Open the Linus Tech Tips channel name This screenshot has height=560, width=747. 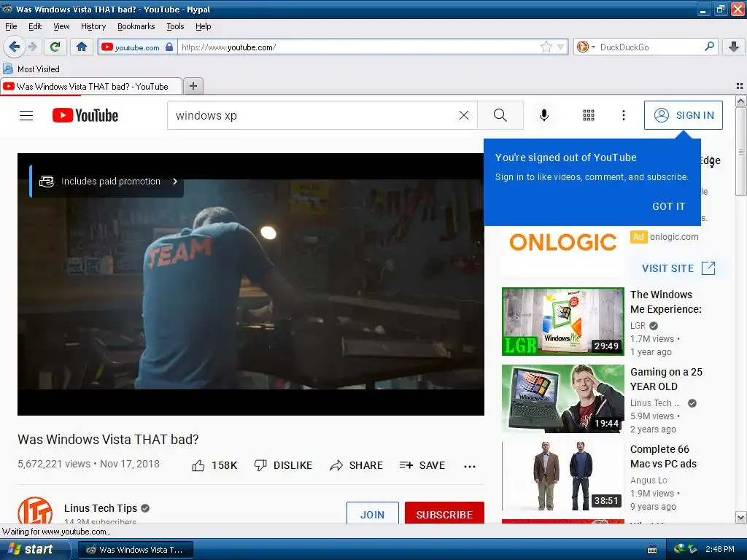coord(101,508)
